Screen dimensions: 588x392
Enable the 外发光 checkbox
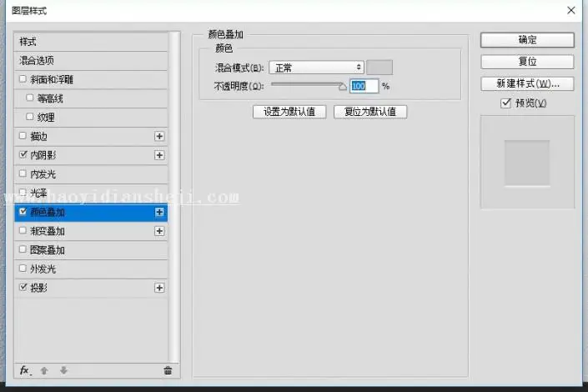(23, 268)
